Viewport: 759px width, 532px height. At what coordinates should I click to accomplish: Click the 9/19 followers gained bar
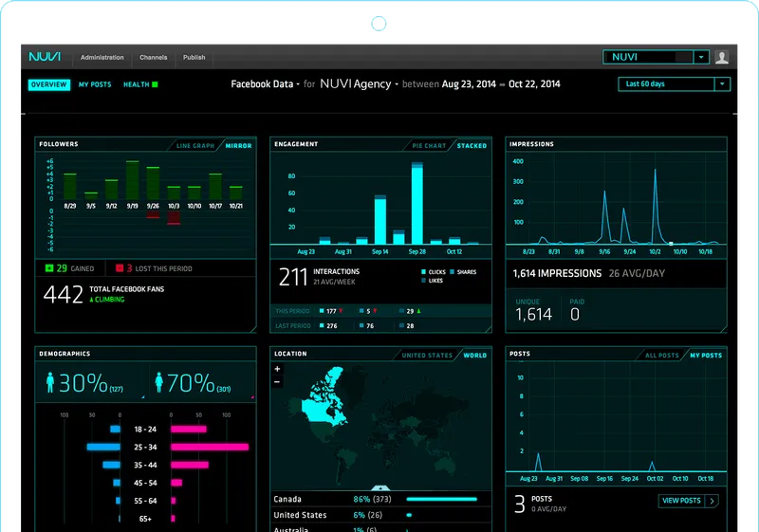coord(133,180)
